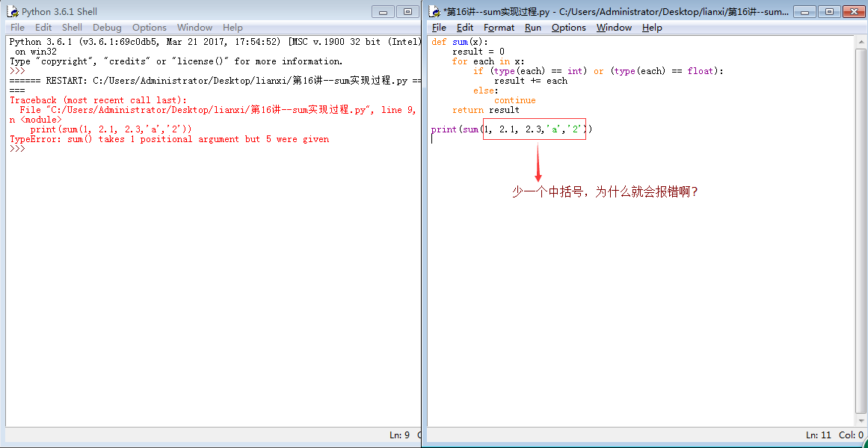Minimize the Python 3.6.1 Shell window
This screenshot has height=448, width=868.
point(384,11)
